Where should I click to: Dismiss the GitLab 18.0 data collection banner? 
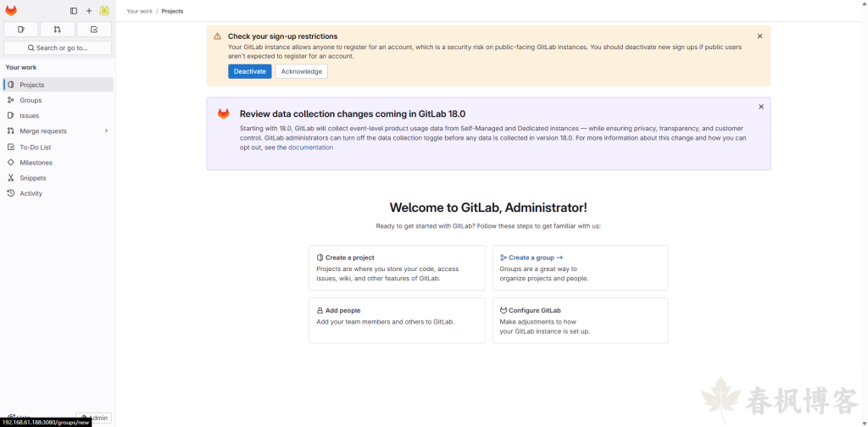tap(761, 107)
